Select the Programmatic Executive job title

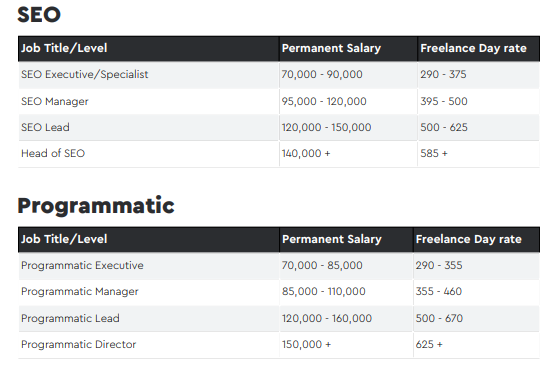click(82, 265)
